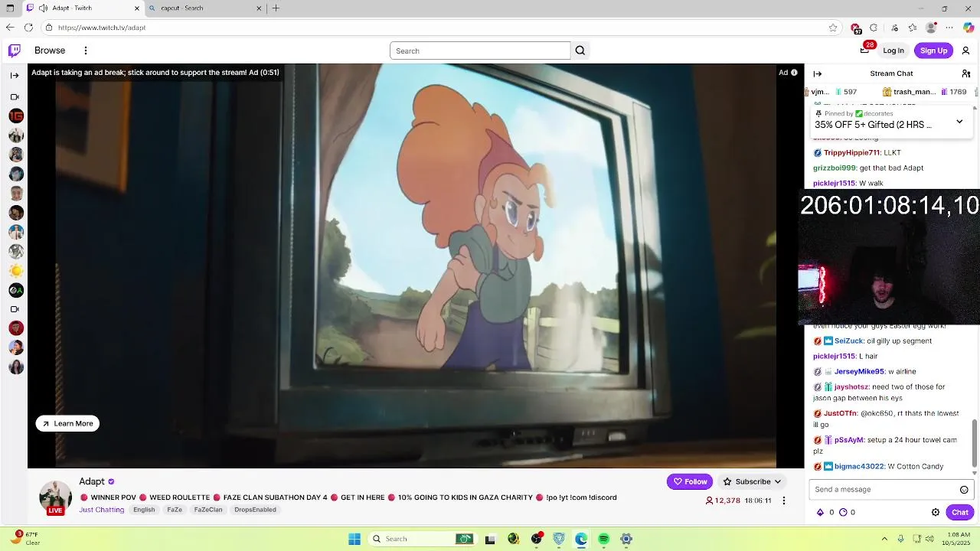Image resolution: width=980 pixels, height=551 pixels.
Task: Expand the left sidebar channels list
Action: [15, 75]
